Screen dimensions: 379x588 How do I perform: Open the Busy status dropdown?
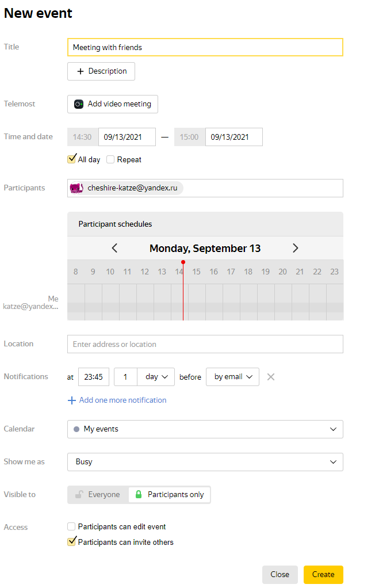[x=205, y=462]
